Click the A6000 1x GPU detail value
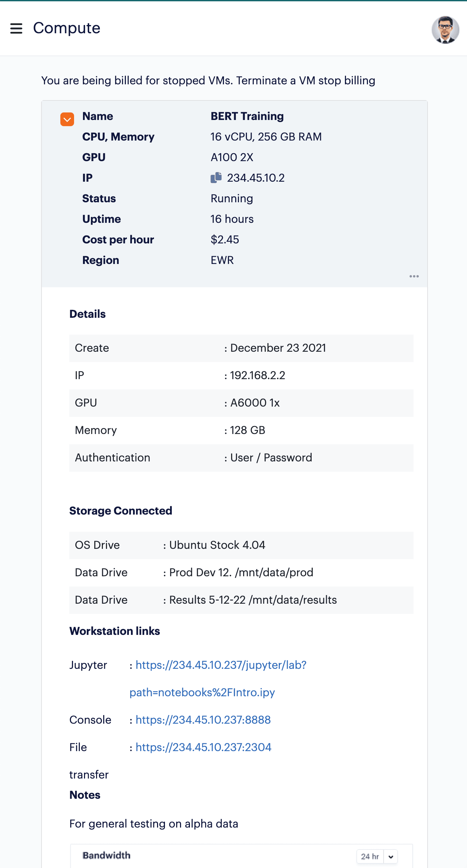 point(255,403)
